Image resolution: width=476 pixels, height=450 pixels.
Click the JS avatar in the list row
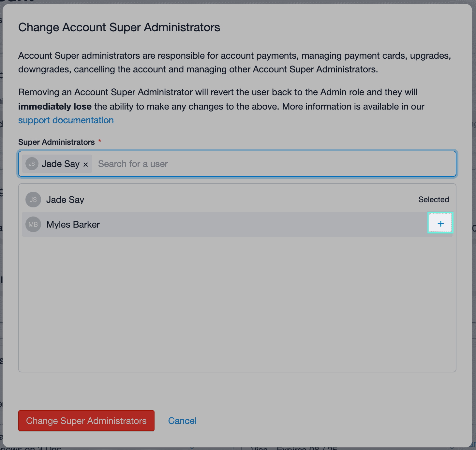point(33,200)
